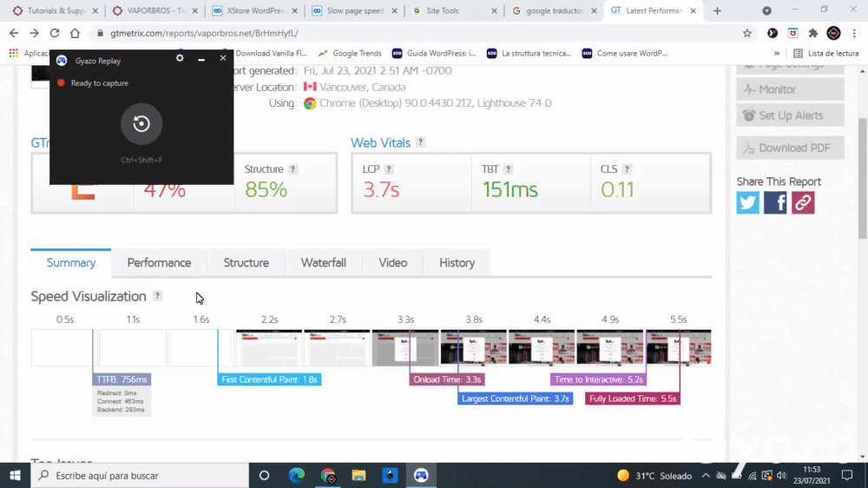Open Chrome profile avatar
Screen dimensions: 868x488
[x=833, y=33]
